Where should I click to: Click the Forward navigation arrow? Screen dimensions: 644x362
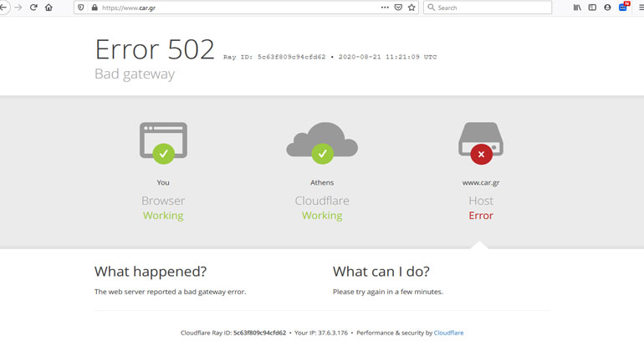click(x=18, y=8)
